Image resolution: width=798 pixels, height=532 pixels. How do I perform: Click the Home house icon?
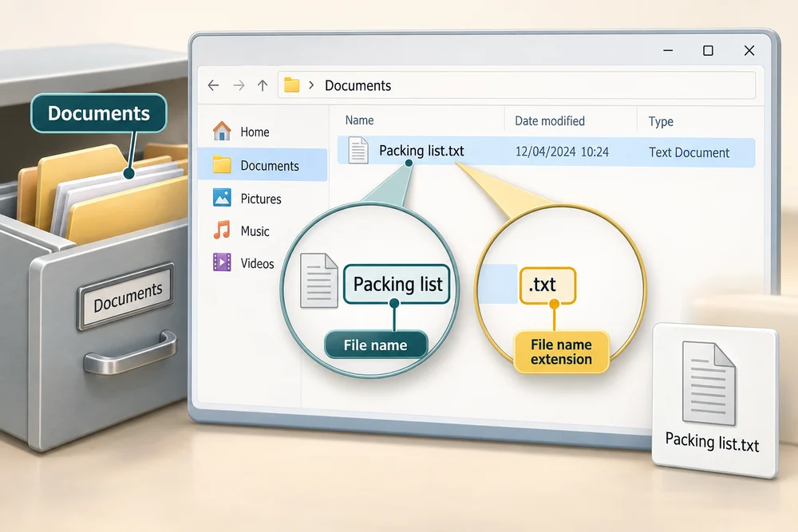222,131
